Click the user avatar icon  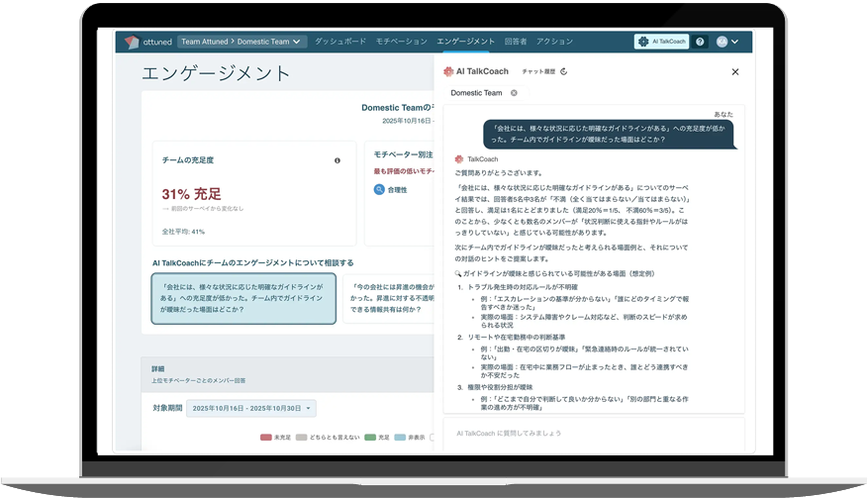click(x=722, y=42)
